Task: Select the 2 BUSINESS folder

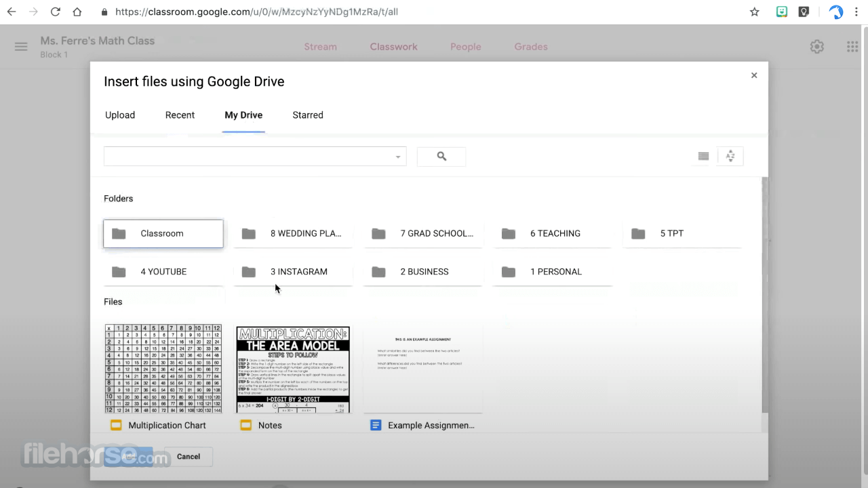Action: coord(423,272)
